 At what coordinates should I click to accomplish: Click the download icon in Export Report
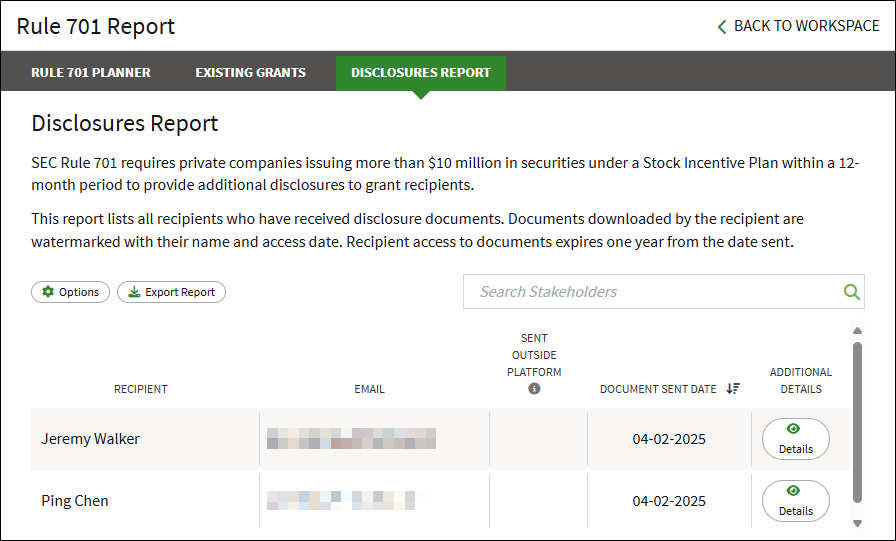(x=134, y=292)
